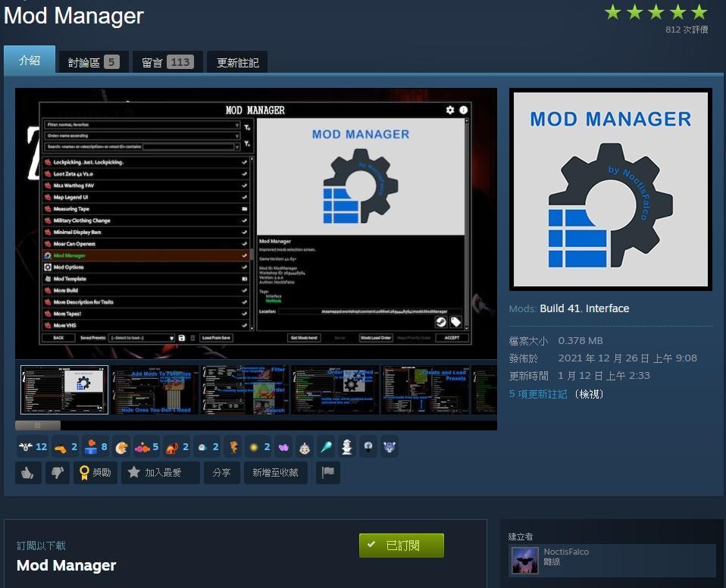Click the purple butterfly award icon

point(283,447)
